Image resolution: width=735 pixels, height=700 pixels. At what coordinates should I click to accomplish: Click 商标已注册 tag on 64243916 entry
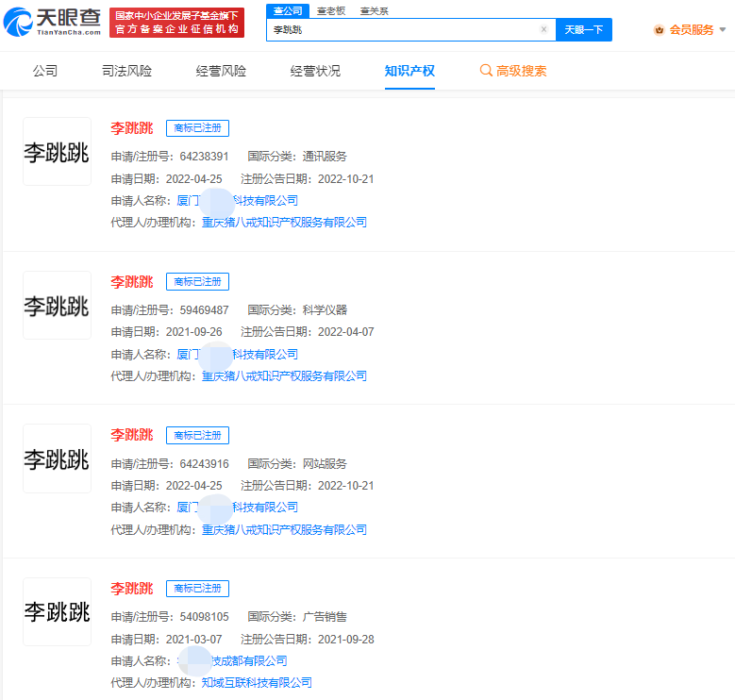click(197, 435)
